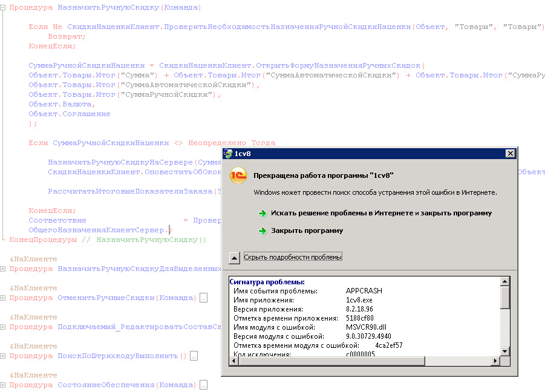The image size is (545, 392).
Task: Click &НаКлиенте directive above СостояниеОбеспечения procedure
Action: pos(33,375)
